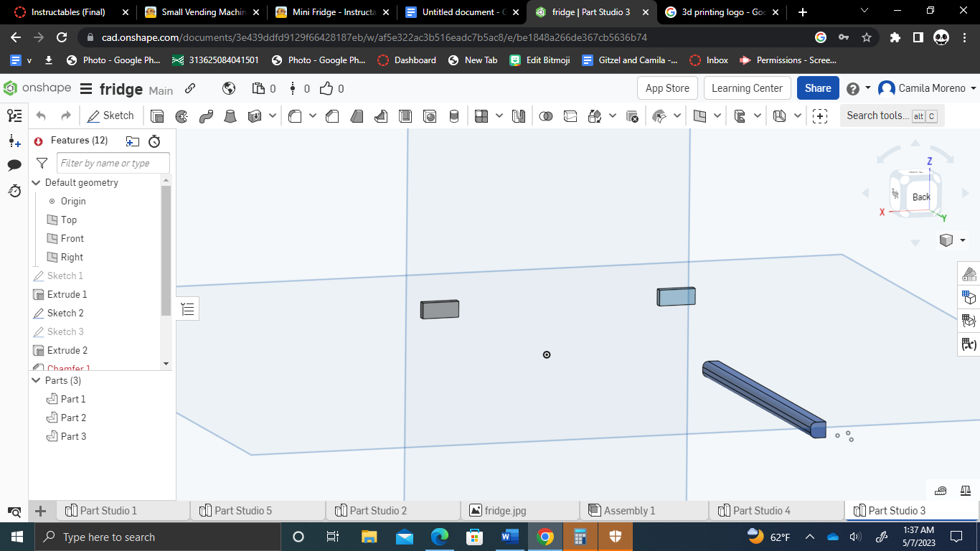Open the Loft tool
The image size is (980, 551).
(x=230, y=115)
